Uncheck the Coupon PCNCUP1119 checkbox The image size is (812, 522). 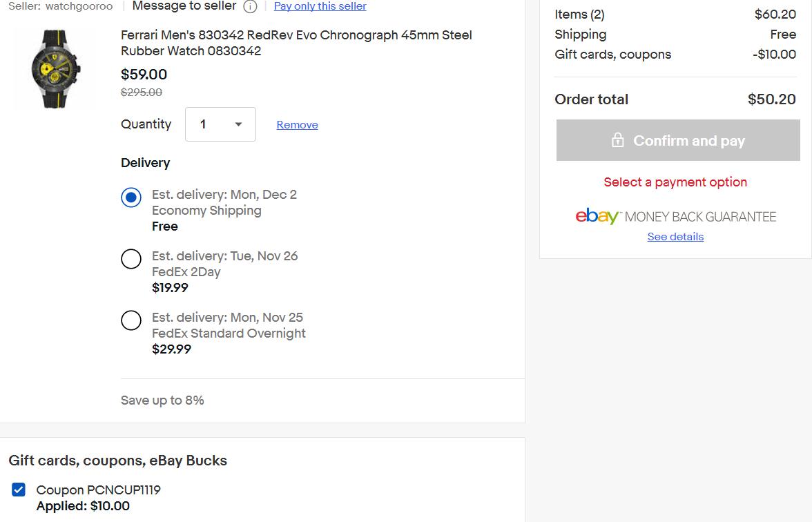coord(19,490)
